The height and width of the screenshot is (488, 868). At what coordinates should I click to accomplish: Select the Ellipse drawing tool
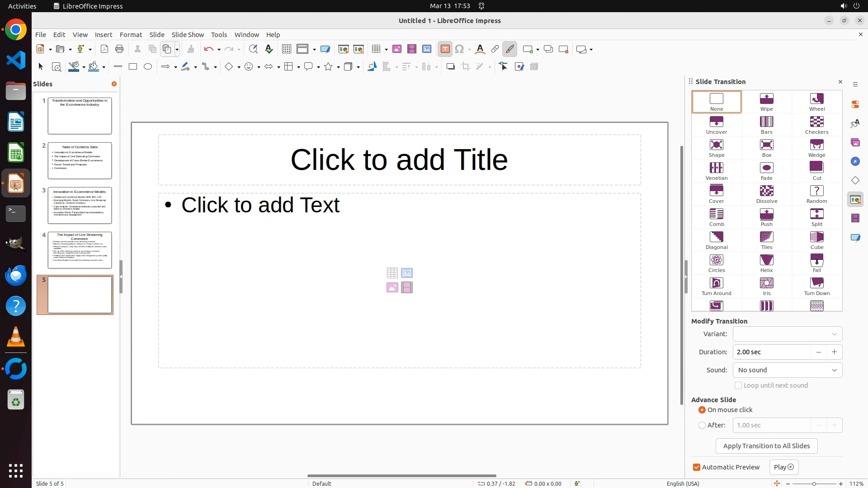tap(148, 67)
